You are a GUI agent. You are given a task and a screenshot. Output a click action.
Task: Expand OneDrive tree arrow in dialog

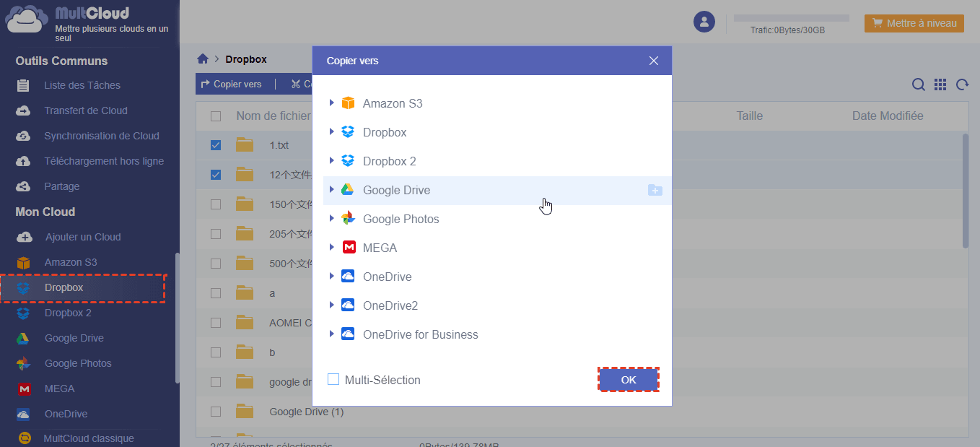pyautogui.click(x=332, y=277)
